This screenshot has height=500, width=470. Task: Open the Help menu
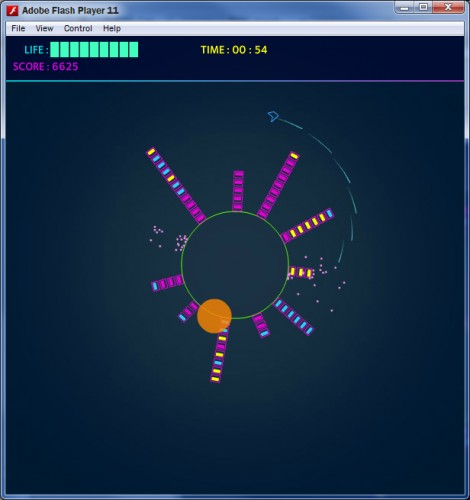[x=112, y=28]
